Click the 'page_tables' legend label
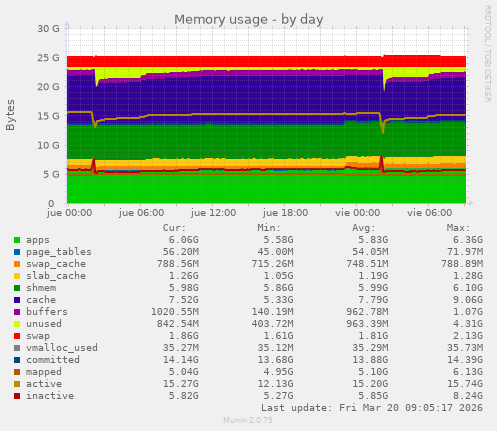 coord(59,252)
